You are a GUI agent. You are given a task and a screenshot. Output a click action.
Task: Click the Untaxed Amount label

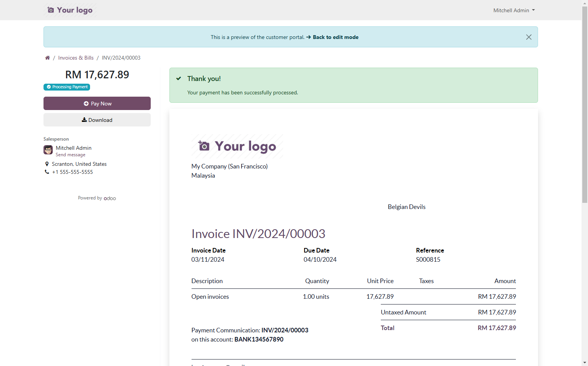tap(403, 312)
